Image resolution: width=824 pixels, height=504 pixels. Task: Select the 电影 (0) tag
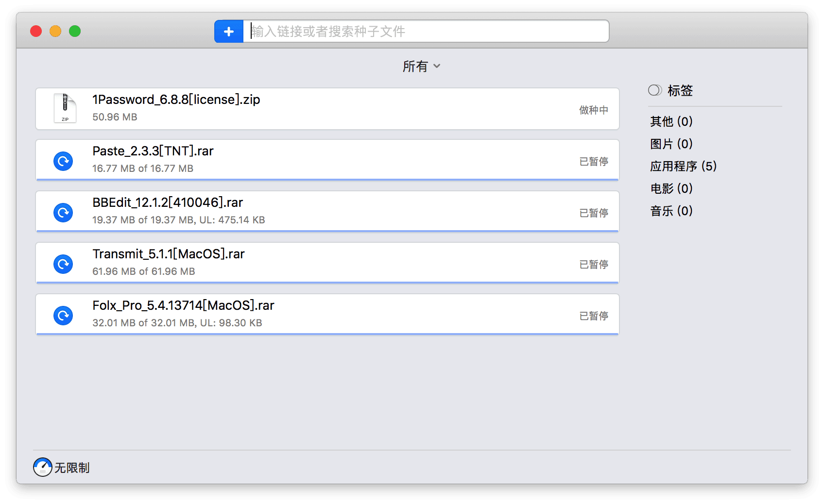(x=671, y=188)
